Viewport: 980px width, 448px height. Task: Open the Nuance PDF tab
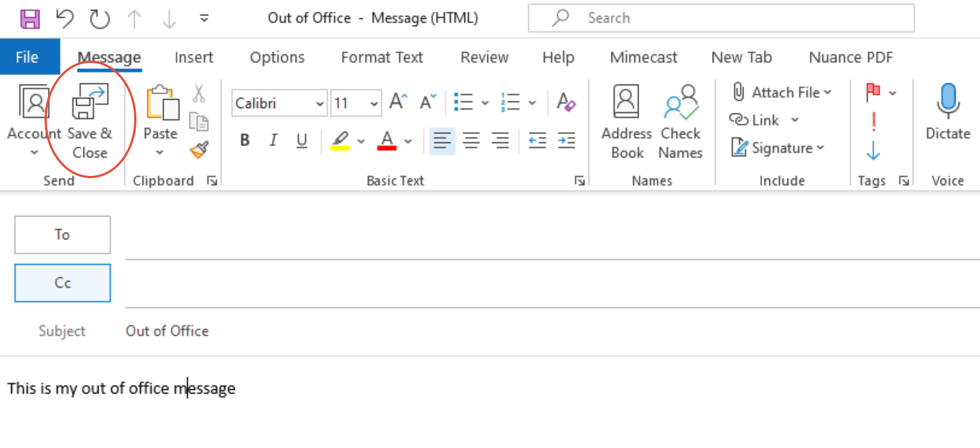click(851, 57)
